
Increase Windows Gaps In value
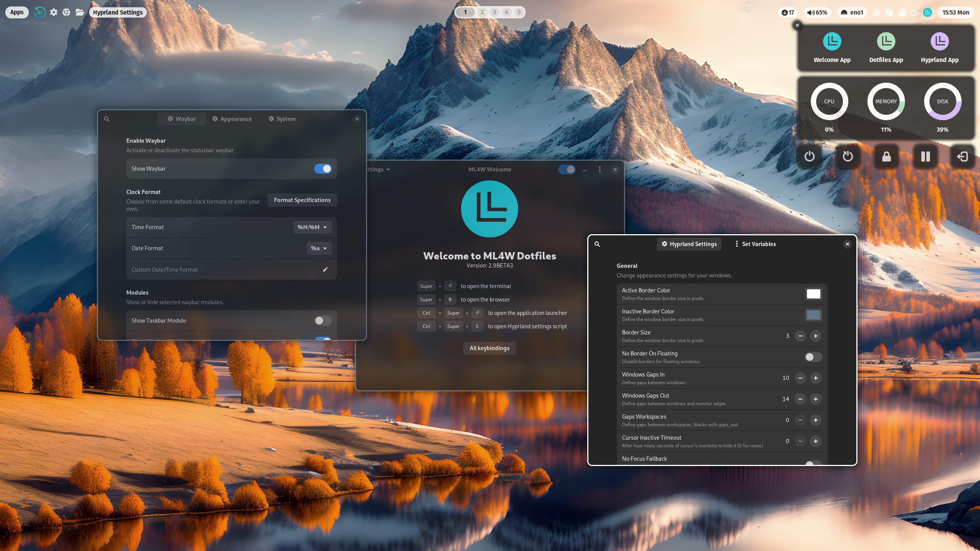pyautogui.click(x=816, y=378)
